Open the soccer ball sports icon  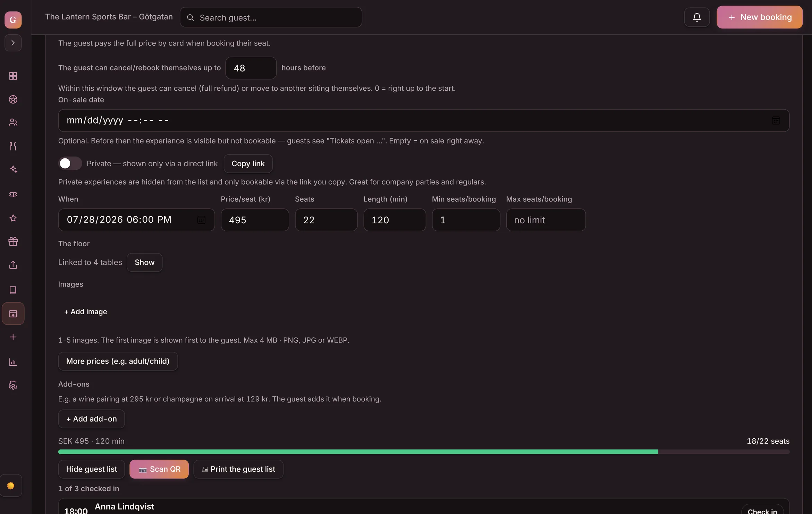pyautogui.click(x=13, y=99)
